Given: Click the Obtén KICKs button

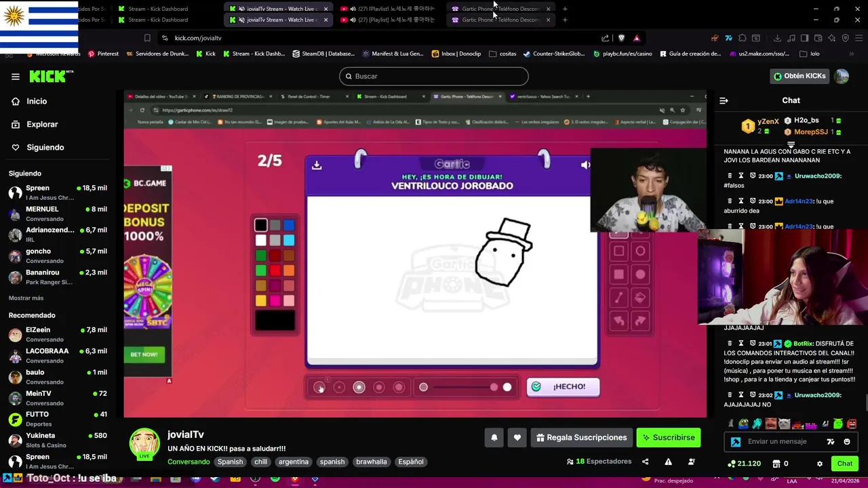Looking at the screenshot, I should tap(800, 76).
